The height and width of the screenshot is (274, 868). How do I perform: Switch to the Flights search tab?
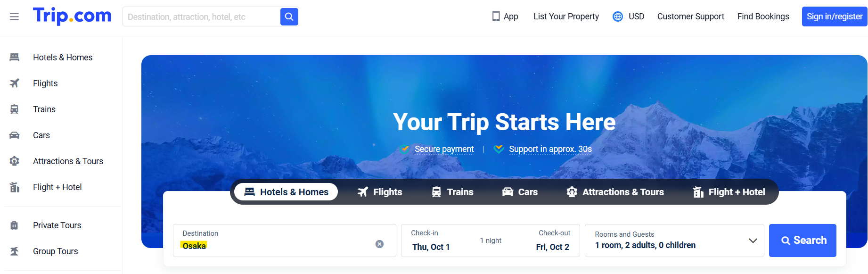point(380,192)
